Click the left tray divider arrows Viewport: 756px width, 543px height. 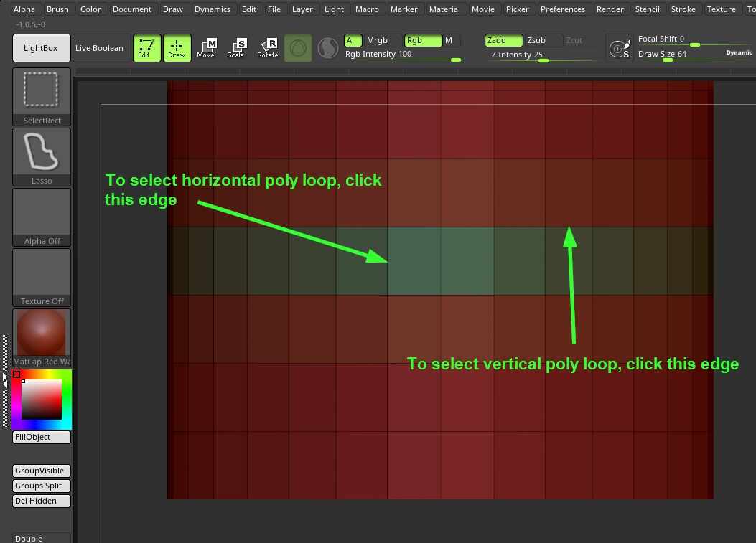(x=5, y=380)
